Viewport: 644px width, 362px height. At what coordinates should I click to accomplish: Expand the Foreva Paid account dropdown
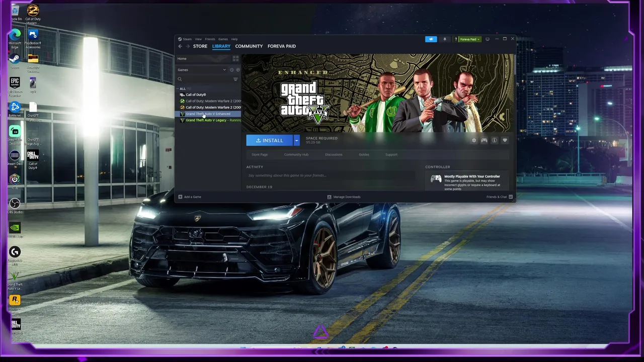click(x=470, y=39)
